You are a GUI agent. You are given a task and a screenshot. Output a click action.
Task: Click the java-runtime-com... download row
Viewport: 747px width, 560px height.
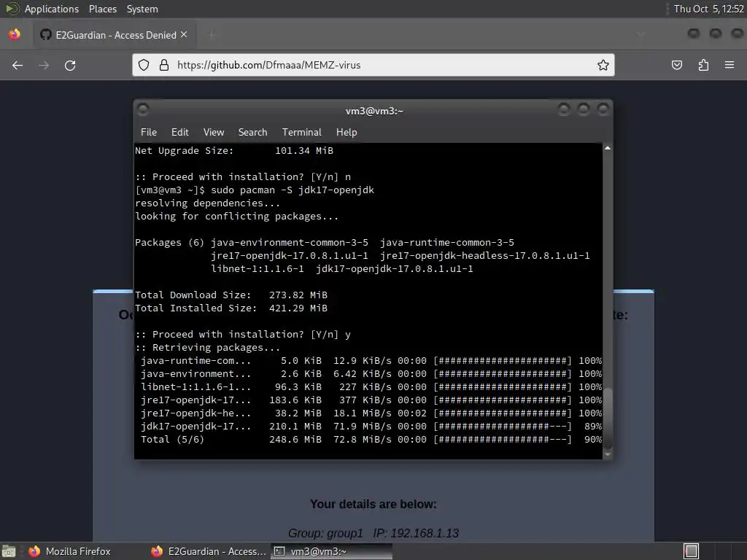pyautogui.click(x=371, y=361)
